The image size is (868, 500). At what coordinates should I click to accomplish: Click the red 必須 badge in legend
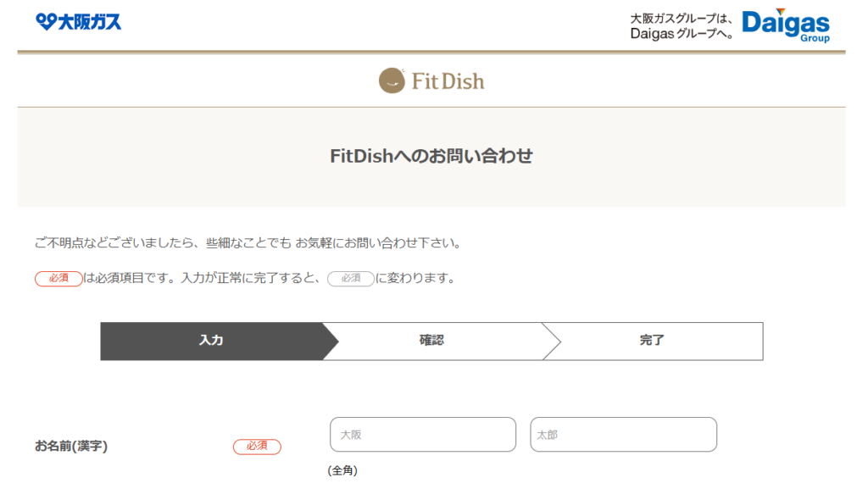point(58,278)
